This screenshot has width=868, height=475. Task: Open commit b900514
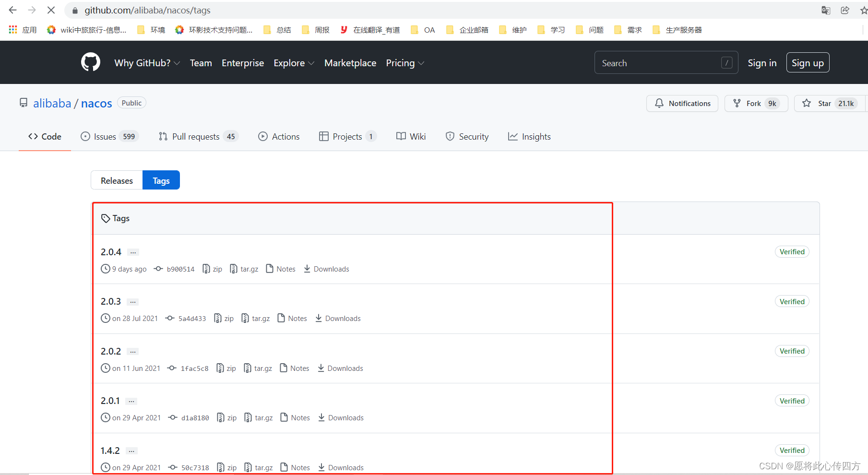click(x=174, y=269)
